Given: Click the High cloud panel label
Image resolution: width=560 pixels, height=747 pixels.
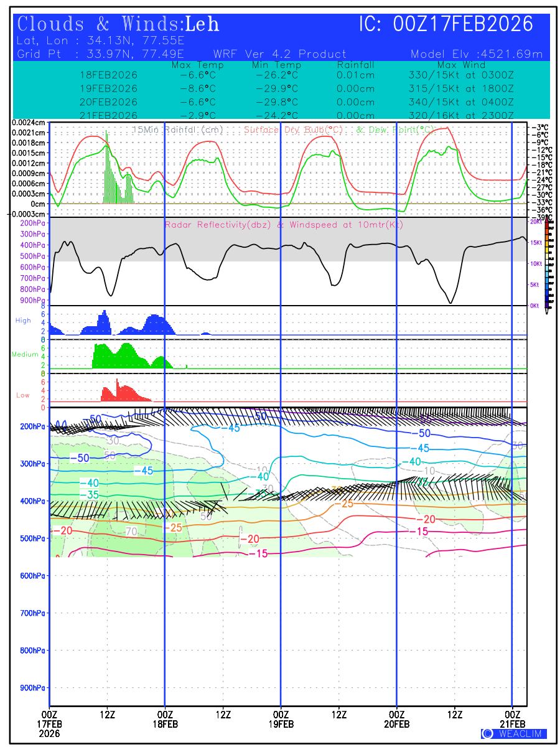Looking at the screenshot, I should (x=23, y=320).
